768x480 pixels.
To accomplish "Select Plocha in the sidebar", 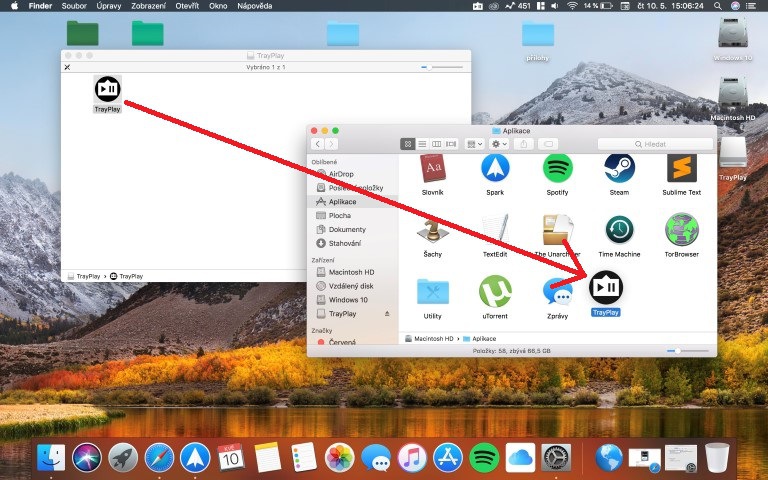I will [x=339, y=215].
